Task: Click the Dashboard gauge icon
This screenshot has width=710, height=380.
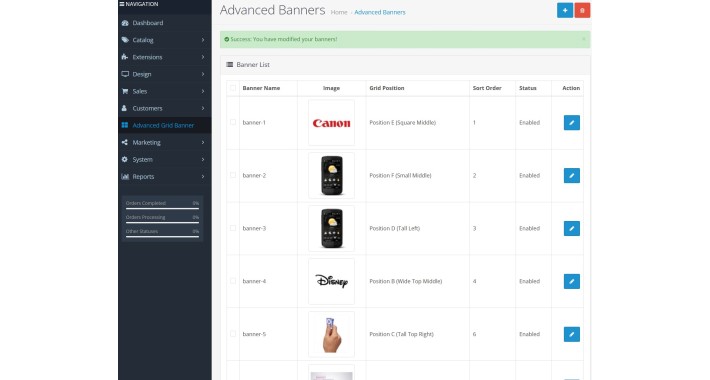Action: coord(125,23)
